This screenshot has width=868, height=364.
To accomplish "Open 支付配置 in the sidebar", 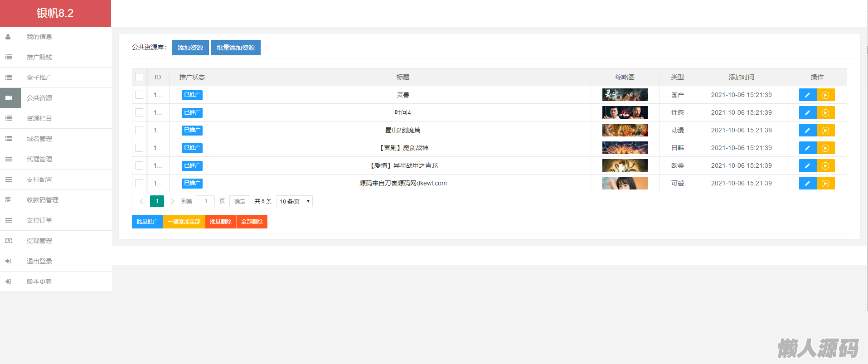I will coord(56,180).
